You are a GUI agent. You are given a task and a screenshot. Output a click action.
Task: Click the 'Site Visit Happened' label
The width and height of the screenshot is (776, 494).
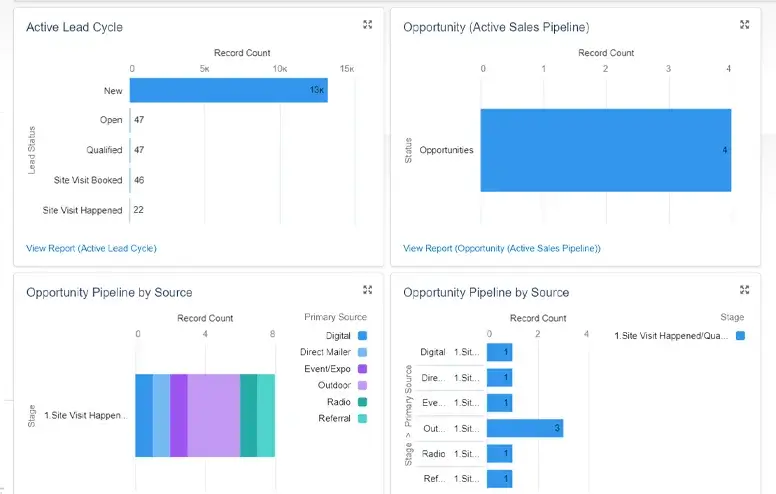click(x=82, y=210)
